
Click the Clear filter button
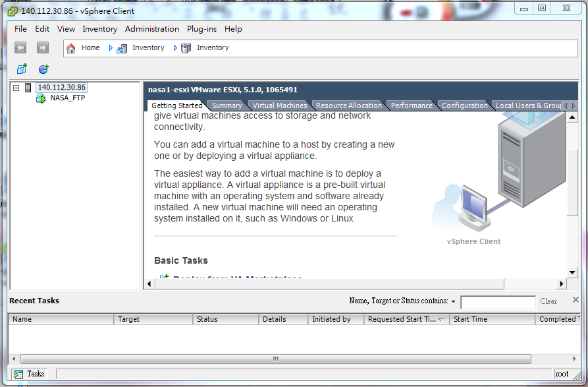[548, 301]
